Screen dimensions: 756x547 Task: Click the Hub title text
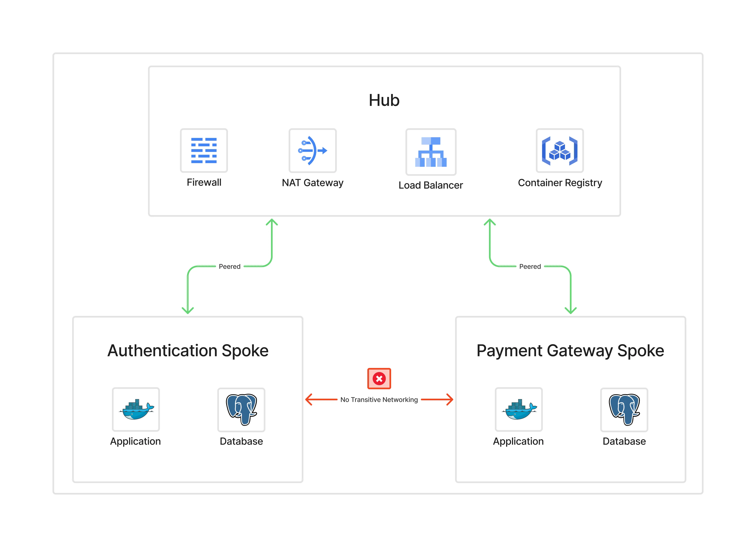coord(384,100)
